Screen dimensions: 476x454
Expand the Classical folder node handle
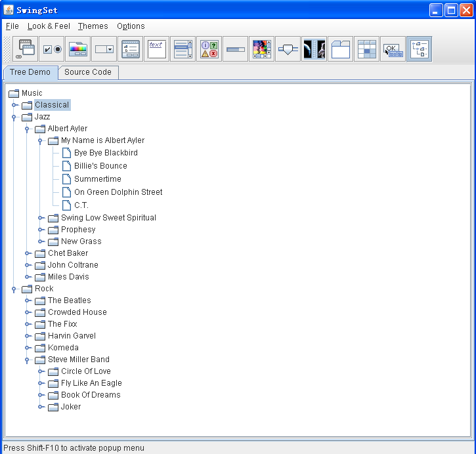[x=14, y=105]
